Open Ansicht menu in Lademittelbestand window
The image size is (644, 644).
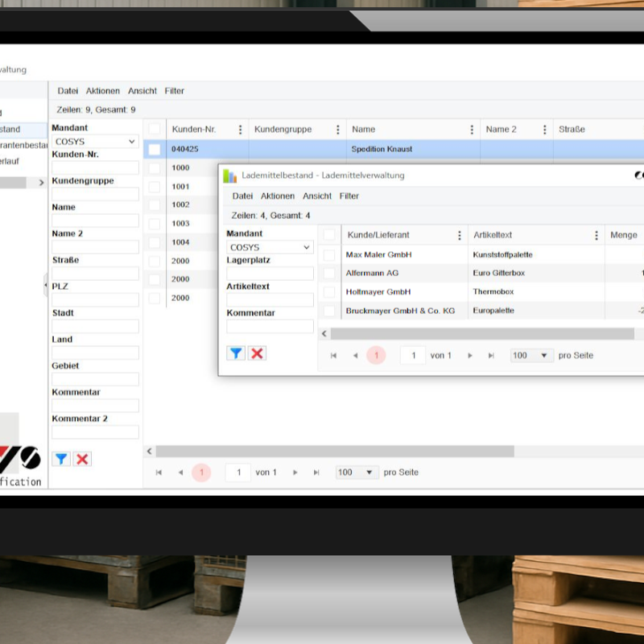tap(317, 196)
